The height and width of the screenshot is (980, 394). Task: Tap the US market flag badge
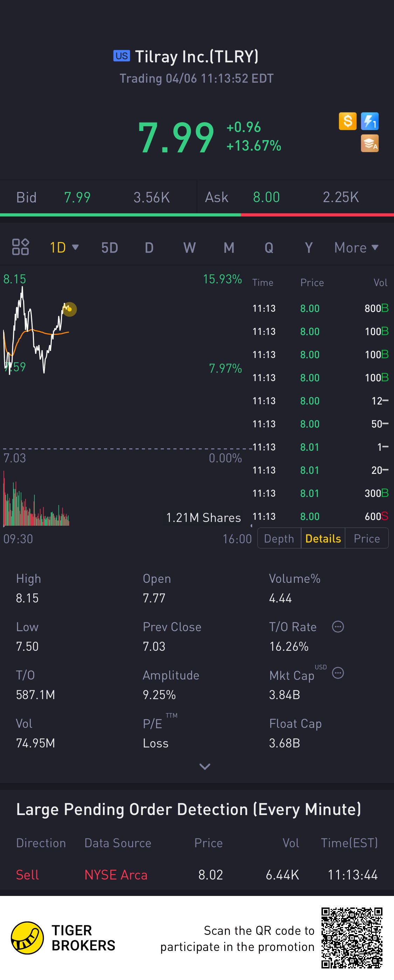point(122,56)
